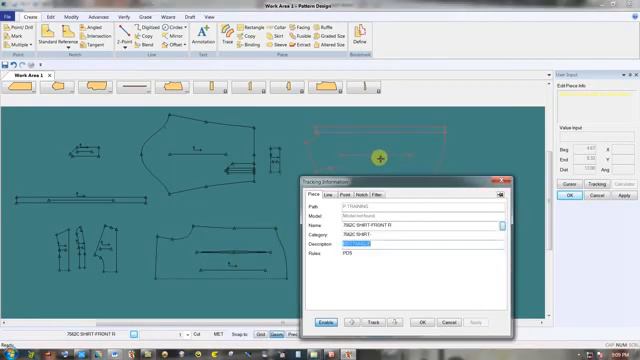Viewport: 640px width, 360px height.
Task: Choose the Tangent notch tool
Action: [92, 44]
